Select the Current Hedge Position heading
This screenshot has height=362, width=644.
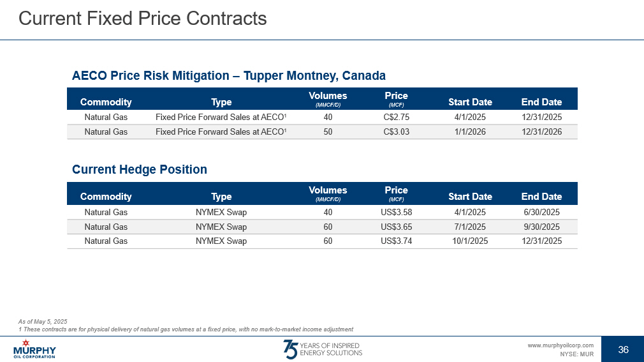click(140, 169)
